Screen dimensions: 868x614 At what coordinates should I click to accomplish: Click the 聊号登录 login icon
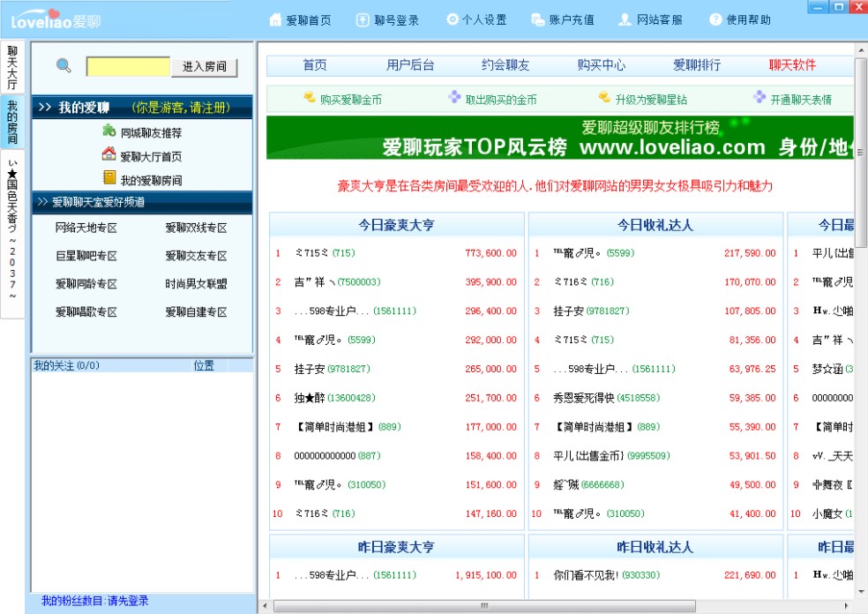pos(363,19)
